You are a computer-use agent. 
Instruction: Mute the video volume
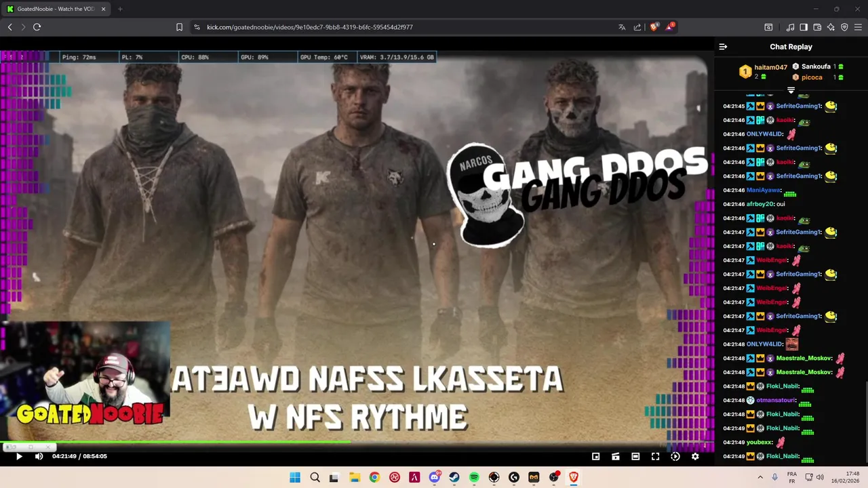coord(39,456)
